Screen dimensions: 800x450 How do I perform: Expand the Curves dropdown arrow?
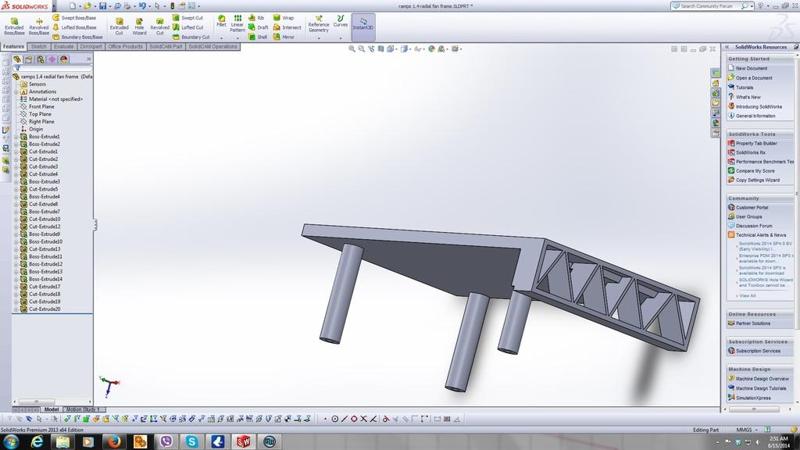(x=340, y=38)
